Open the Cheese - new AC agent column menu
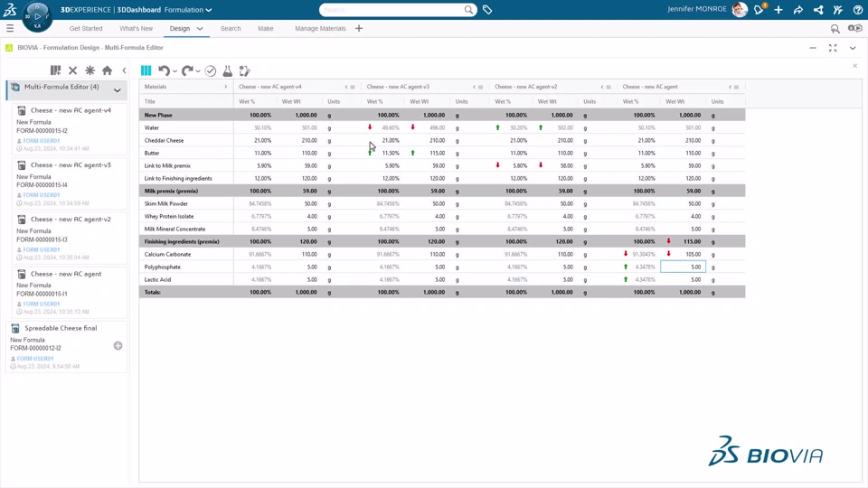 [x=736, y=87]
